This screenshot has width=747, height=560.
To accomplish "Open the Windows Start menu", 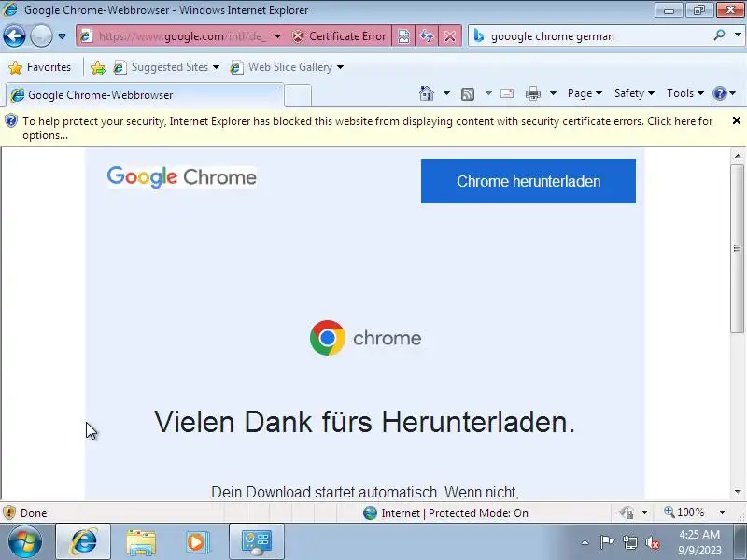I will [x=24, y=541].
